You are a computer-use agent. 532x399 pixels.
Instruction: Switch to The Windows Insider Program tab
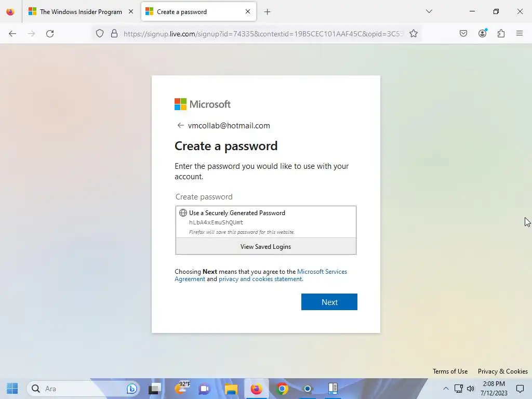pos(81,11)
